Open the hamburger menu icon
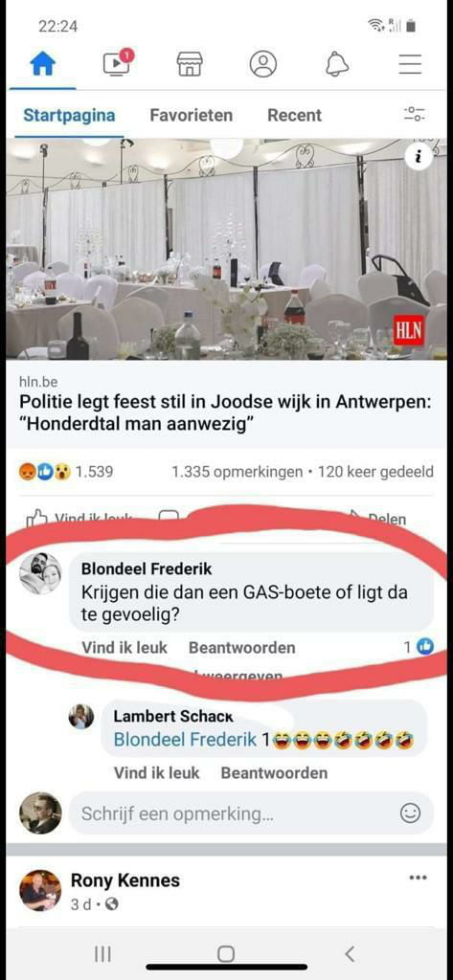Screen dimensions: 453x980 tap(410, 64)
